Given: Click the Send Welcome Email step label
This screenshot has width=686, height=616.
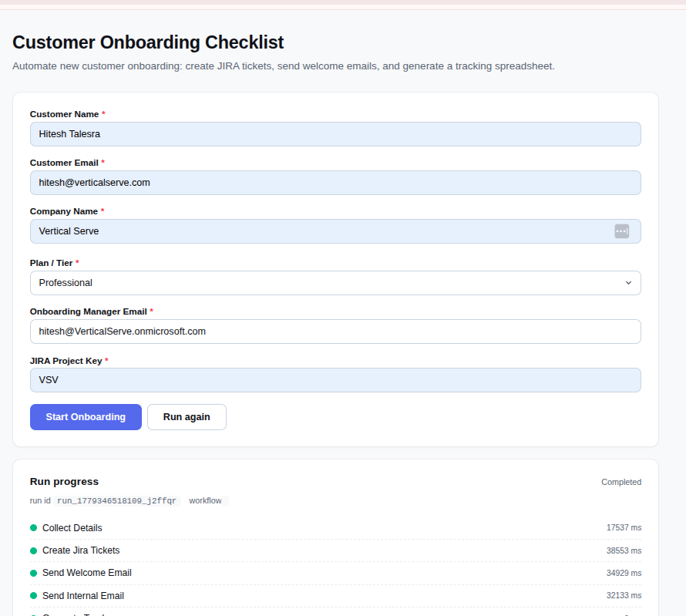Looking at the screenshot, I should [x=86, y=573].
